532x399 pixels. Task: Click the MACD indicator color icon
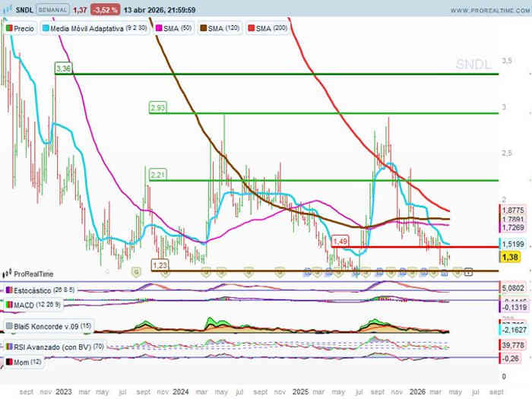(x=8, y=305)
